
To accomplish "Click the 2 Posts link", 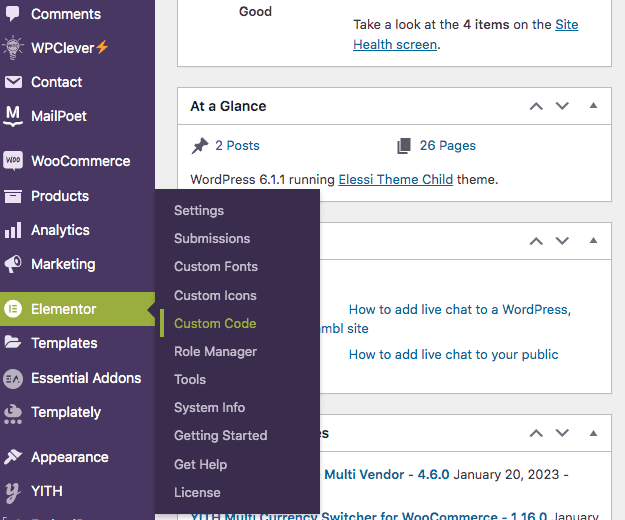I will tap(237, 146).
